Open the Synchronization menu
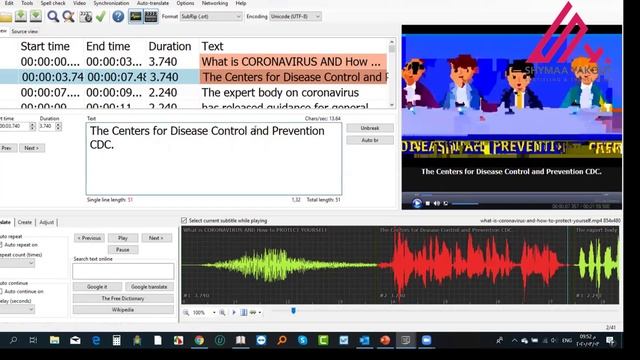Viewport: 640px width, 360px height. coord(111,3)
